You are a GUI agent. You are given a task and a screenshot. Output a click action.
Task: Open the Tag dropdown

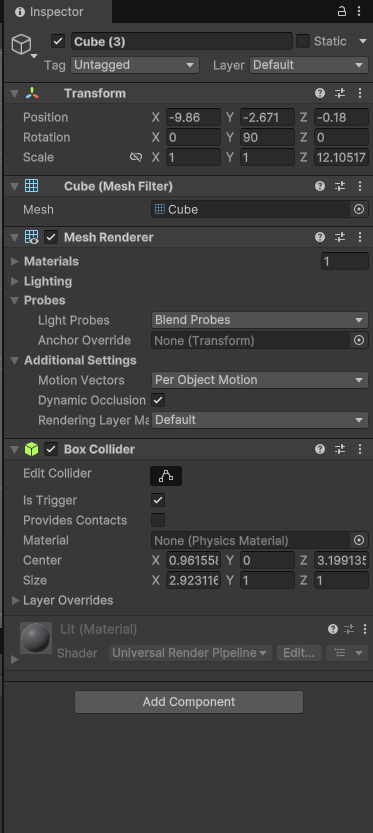(x=135, y=65)
